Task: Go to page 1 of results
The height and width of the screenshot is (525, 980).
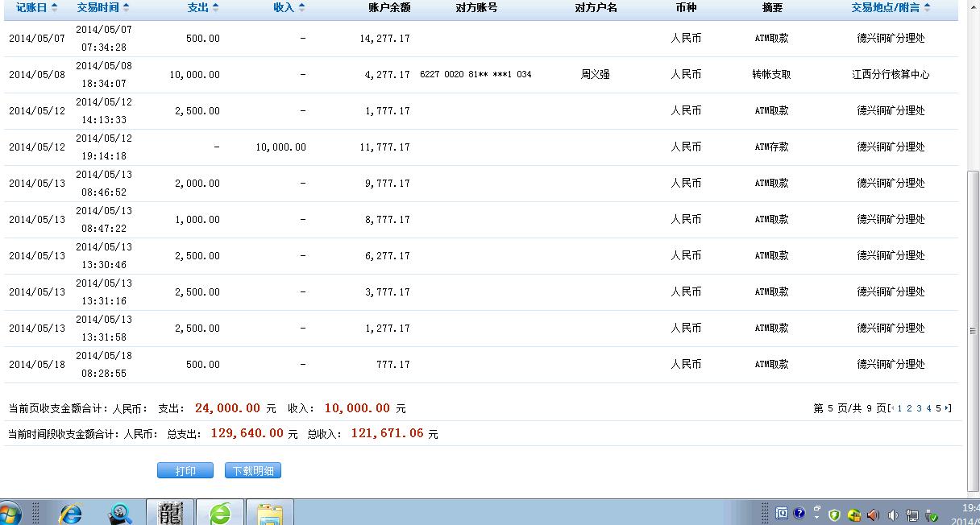Action: pyautogui.click(x=899, y=409)
